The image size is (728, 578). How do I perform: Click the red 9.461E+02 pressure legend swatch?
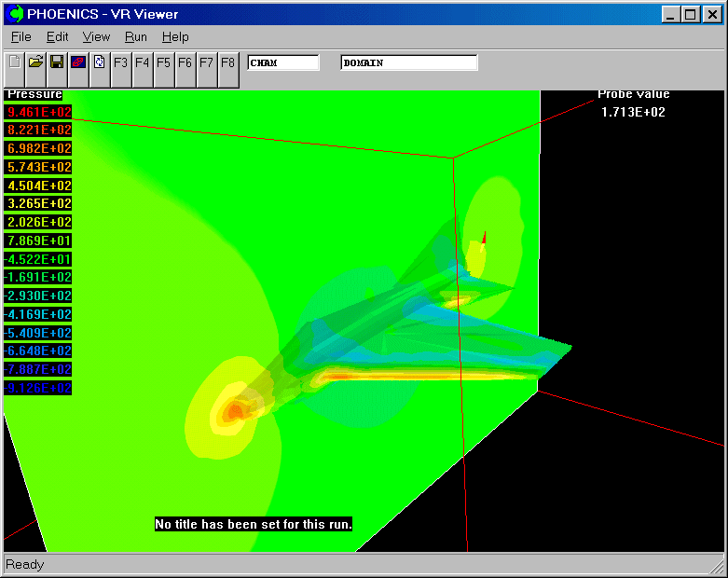tap(38, 112)
